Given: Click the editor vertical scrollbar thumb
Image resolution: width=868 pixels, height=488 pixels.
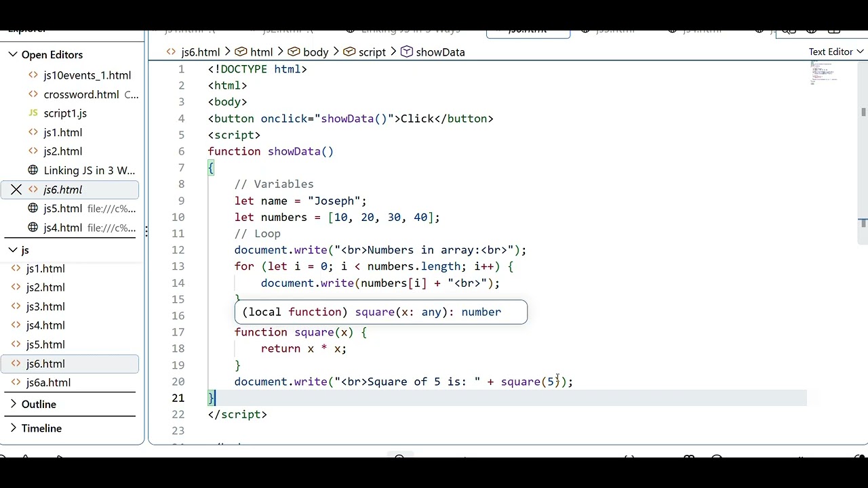Looking at the screenshot, I should [x=863, y=112].
